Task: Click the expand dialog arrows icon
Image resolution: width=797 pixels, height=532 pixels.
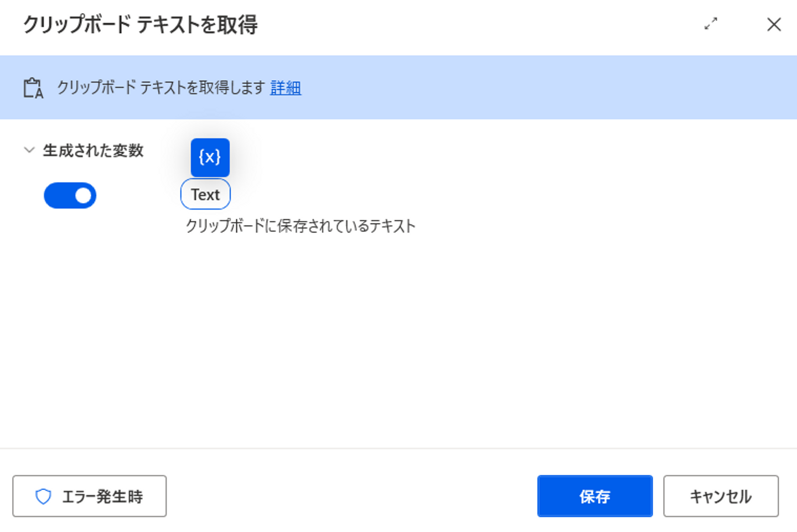Action: [711, 24]
